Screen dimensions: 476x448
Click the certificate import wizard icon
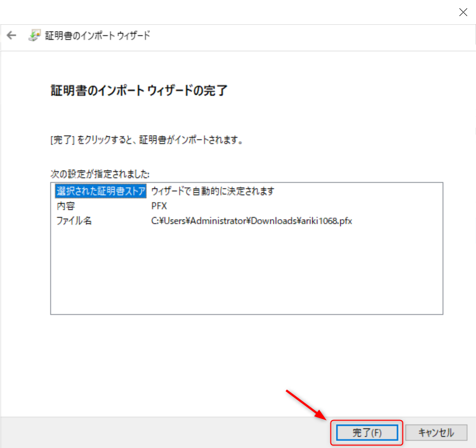click(x=35, y=36)
